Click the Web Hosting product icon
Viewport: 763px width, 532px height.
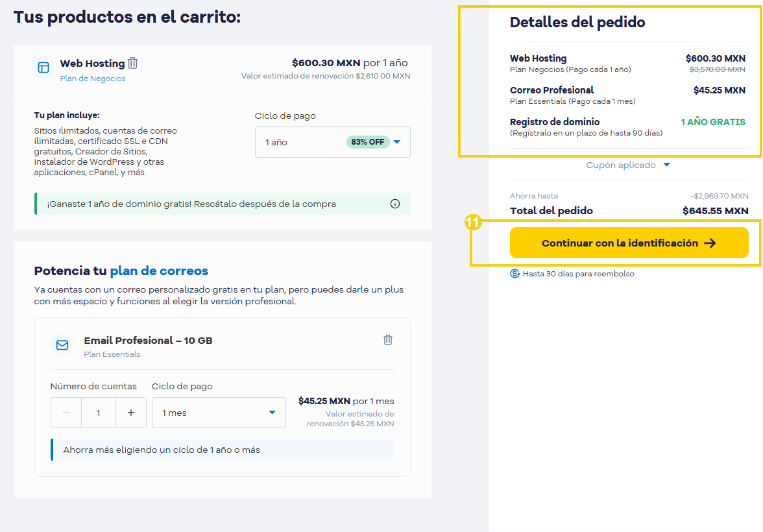(43, 67)
